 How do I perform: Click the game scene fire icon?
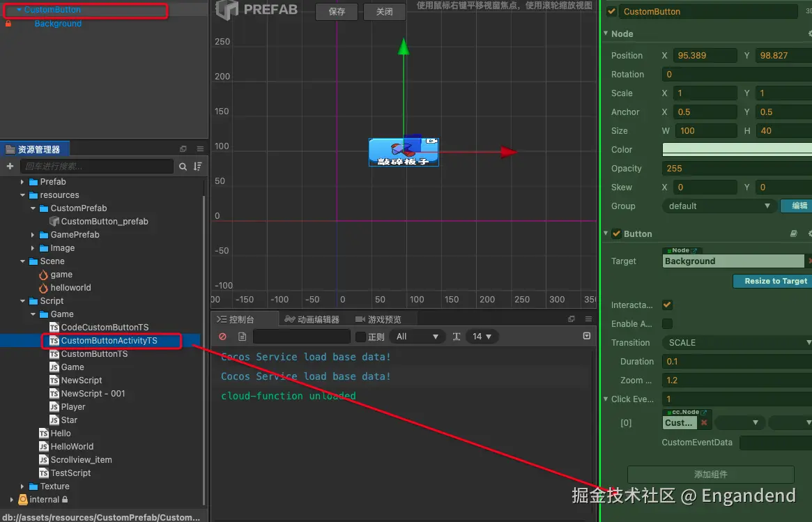tap(43, 275)
